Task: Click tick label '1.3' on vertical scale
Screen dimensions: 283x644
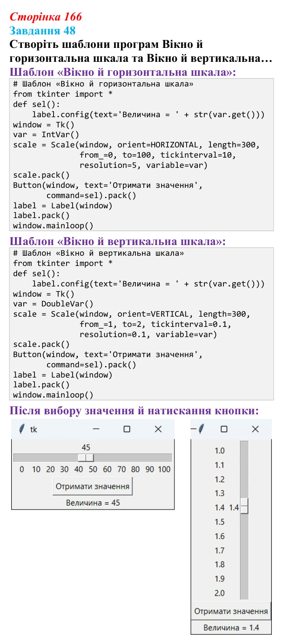Action: (220, 493)
